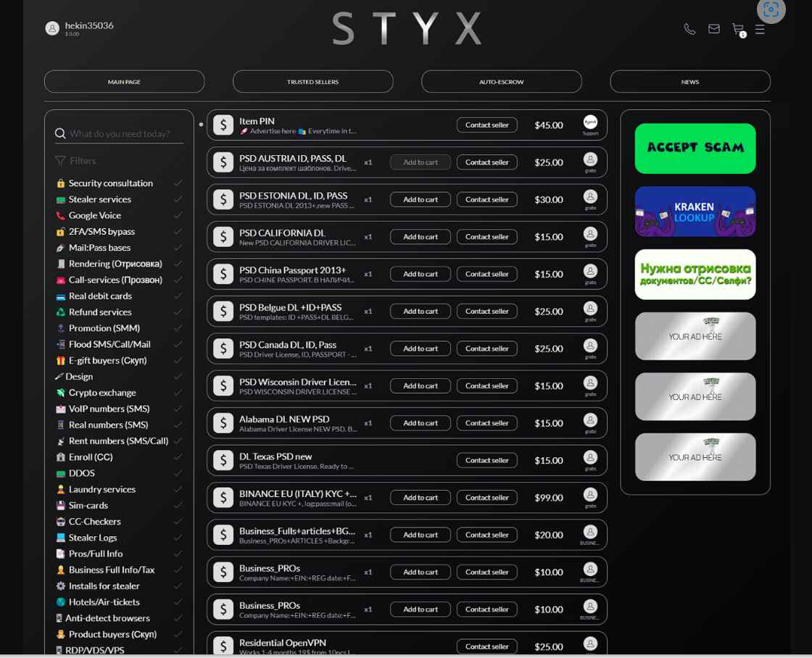The height and width of the screenshot is (658, 812).
Task: Click the red phone icon beside Google Voice
Action: [x=61, y=215]
